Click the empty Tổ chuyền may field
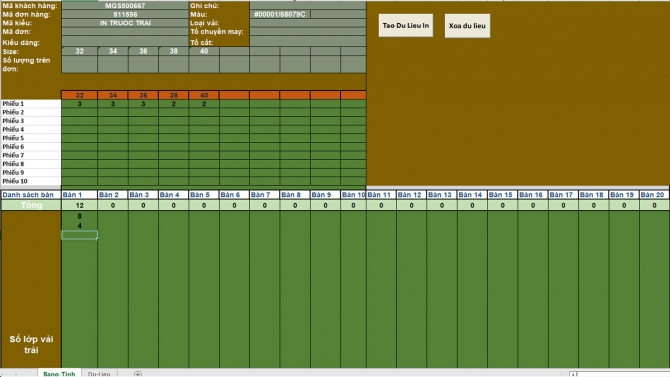The height and width of the screenshot is (377, 670). (308, 31)
